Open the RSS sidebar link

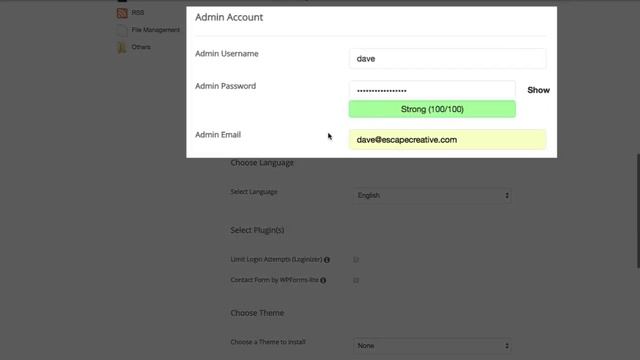[138, 13]
